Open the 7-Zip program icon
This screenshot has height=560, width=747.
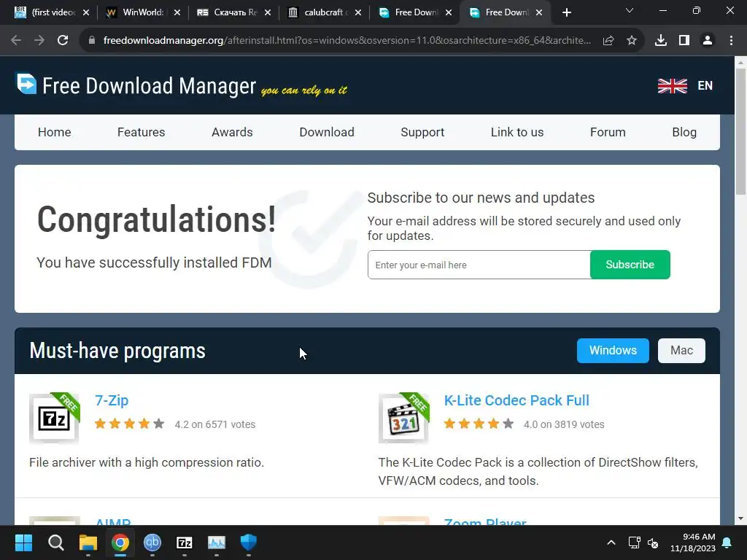click(54, 419)
